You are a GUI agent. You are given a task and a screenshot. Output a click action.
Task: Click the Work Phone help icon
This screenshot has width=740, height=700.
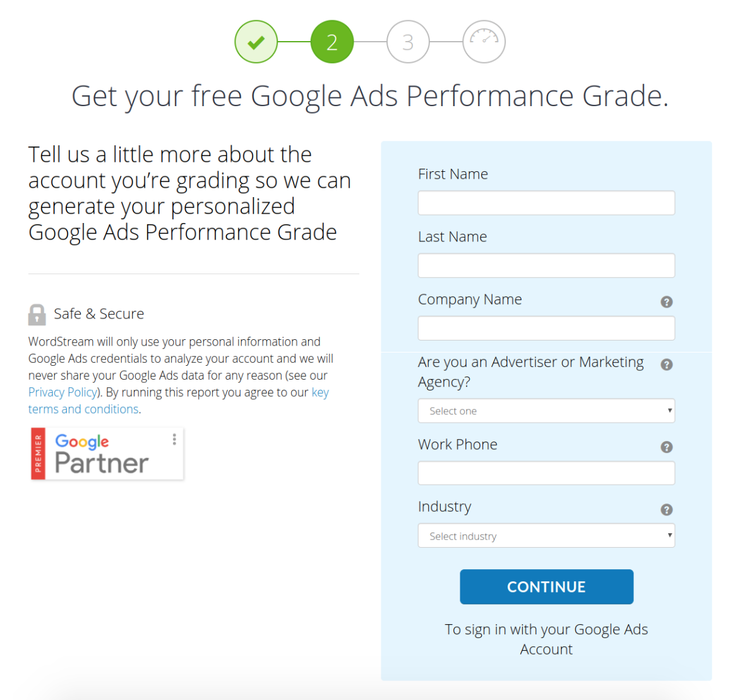click(666, 447)
